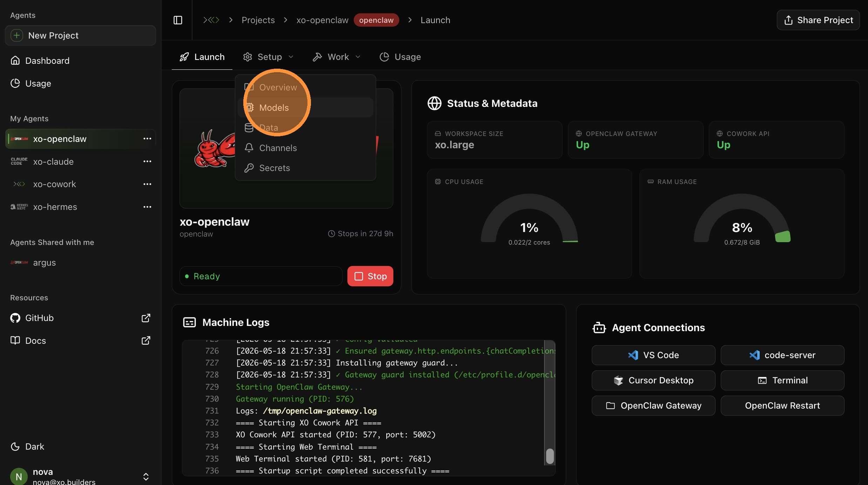Launch Cursor Desktop connection

tap(653, 380)
